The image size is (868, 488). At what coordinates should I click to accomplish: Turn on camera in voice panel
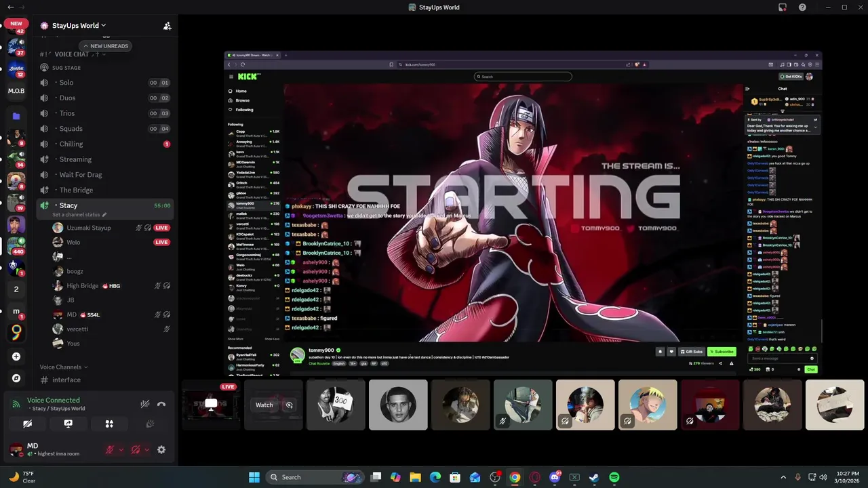tap(27, 424)
